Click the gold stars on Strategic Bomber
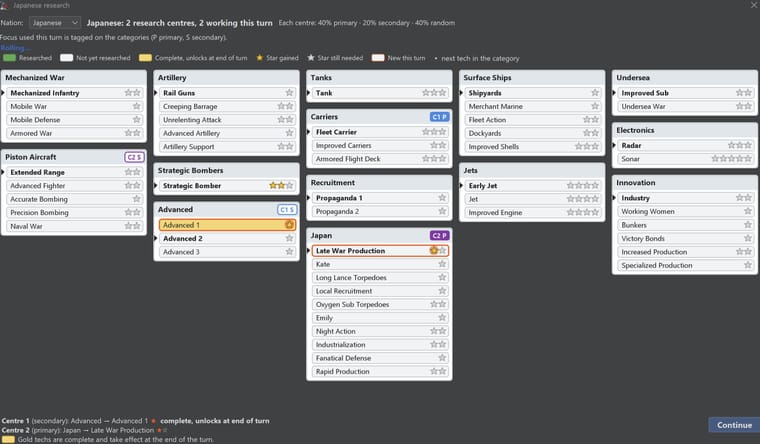Screen dimensions: 760x444 click(277, 186)
